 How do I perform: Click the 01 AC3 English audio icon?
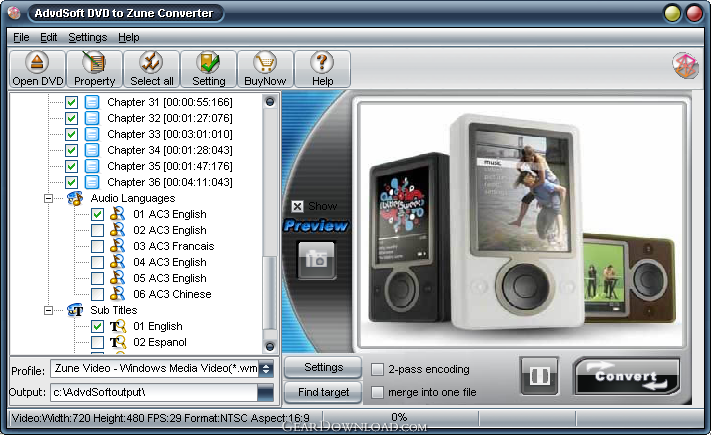tap(117, 214)
